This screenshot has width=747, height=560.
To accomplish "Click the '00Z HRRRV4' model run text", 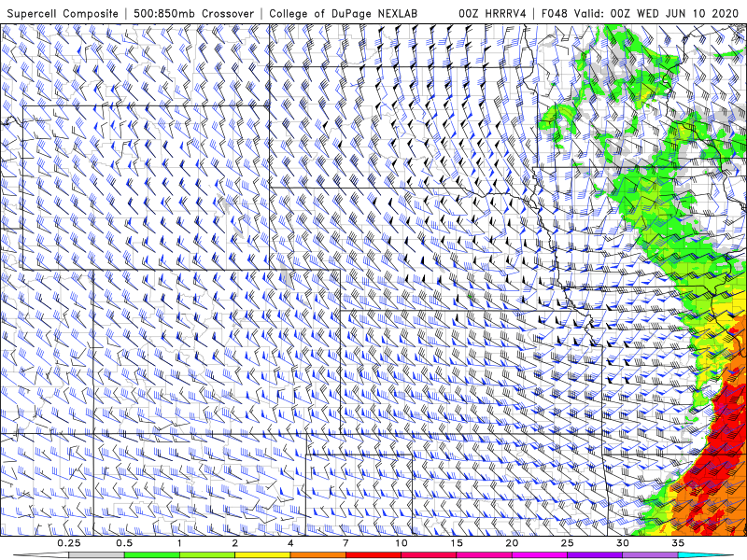I will [x=492, y=13].
